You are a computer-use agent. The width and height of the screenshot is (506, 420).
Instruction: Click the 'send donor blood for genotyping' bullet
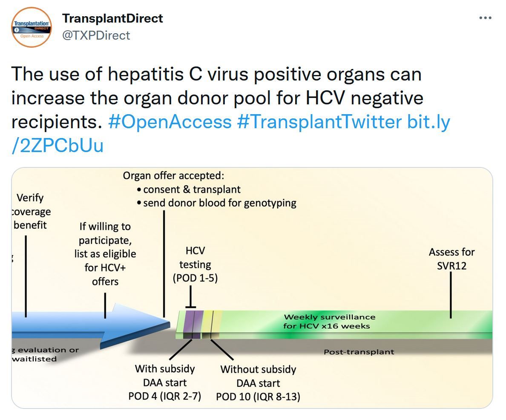coord(216,203)
